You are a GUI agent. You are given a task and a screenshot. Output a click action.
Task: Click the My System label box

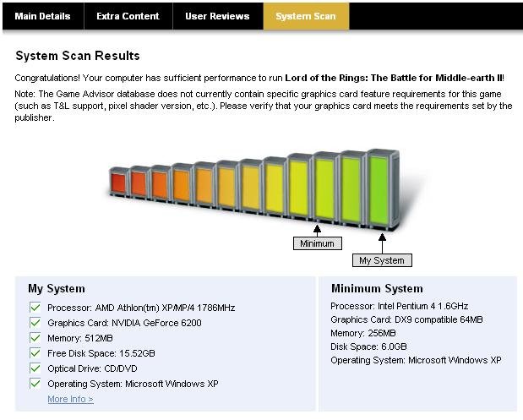(x=382, y=260)
